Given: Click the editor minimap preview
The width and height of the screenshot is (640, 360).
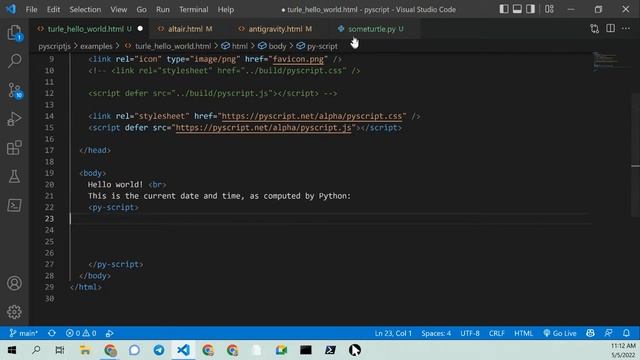Looking at the screenshot, I should (x=607, y=61).
